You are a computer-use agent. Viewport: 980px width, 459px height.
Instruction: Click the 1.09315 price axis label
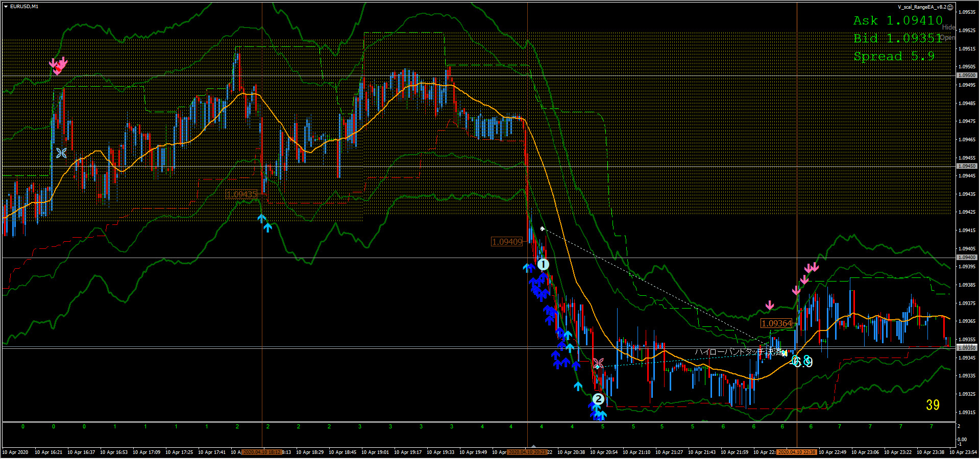pyautogui.click(x=967, y=412)
